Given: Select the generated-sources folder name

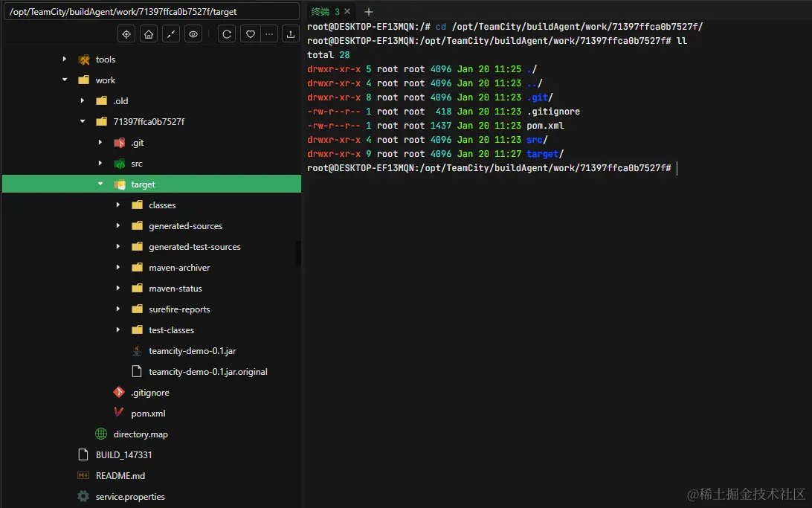Looking at the screenshot, I should [185, 226].
